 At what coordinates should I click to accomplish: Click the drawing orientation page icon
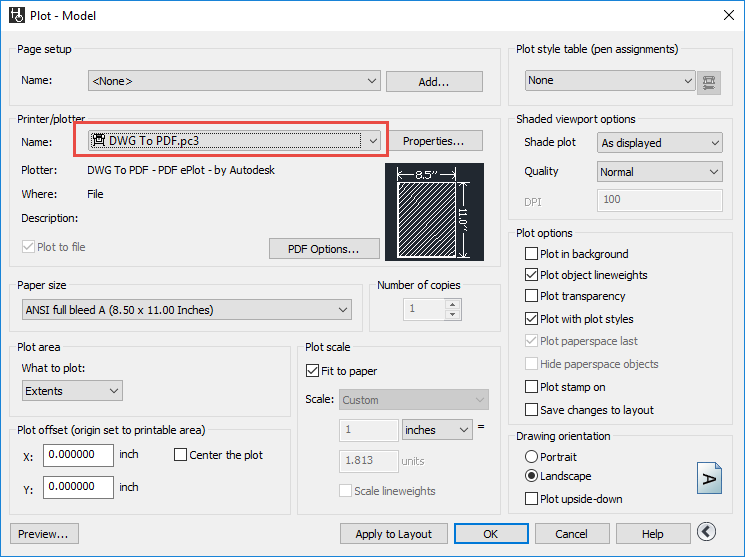click(x=709, y=478)
